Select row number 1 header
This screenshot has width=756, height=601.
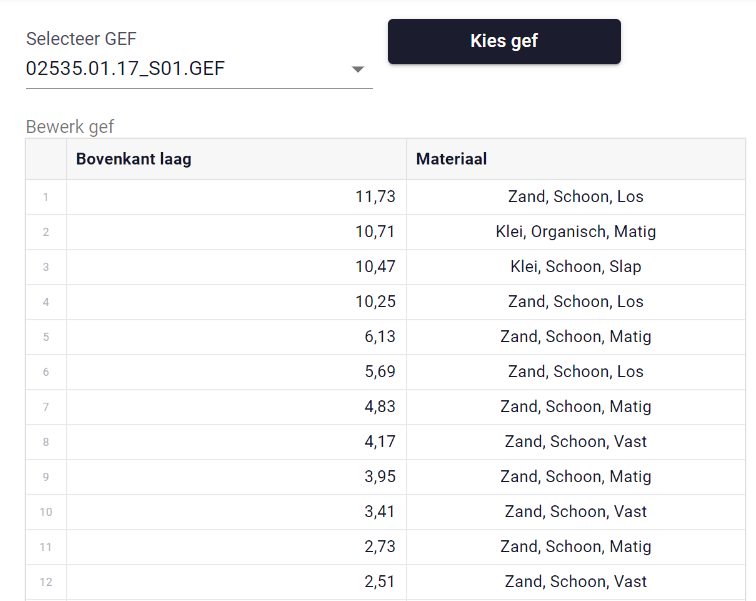click(46, 197)
